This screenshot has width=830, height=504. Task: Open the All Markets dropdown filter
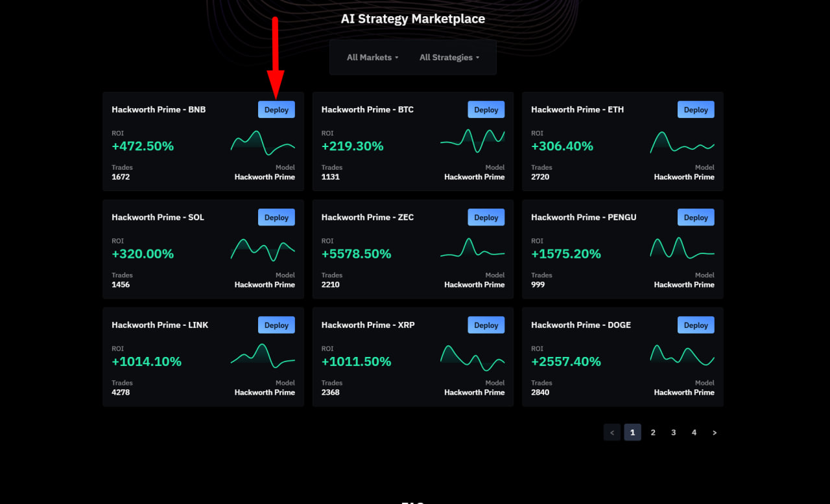click(372, 57)
